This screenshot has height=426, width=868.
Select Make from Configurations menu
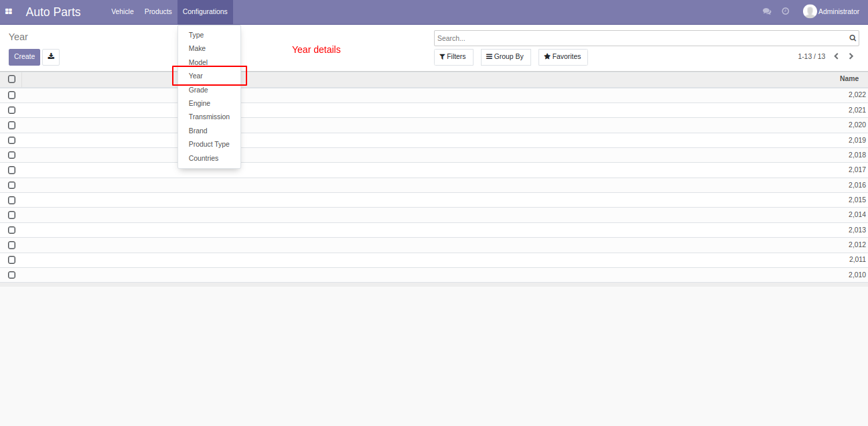point(209,48)
